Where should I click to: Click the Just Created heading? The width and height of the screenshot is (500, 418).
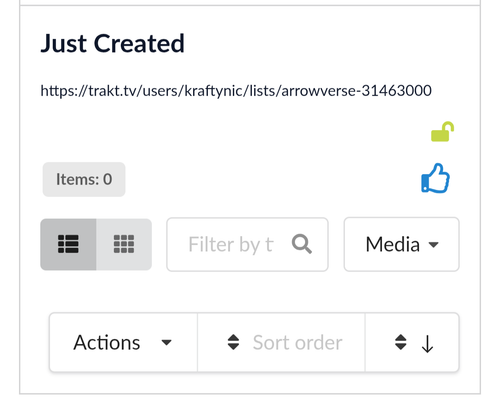click(x=112, y=43)
